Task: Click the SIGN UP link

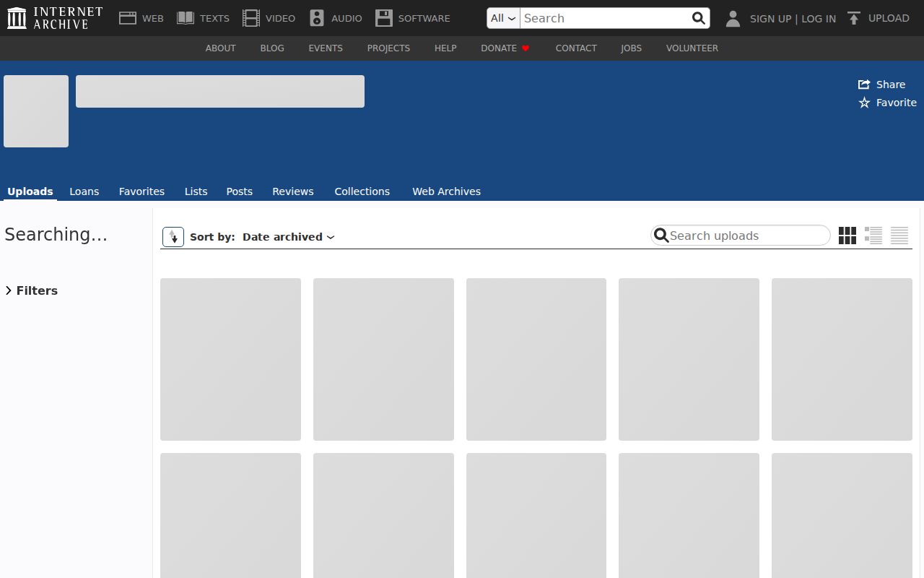Action: [x=770, y=19]
